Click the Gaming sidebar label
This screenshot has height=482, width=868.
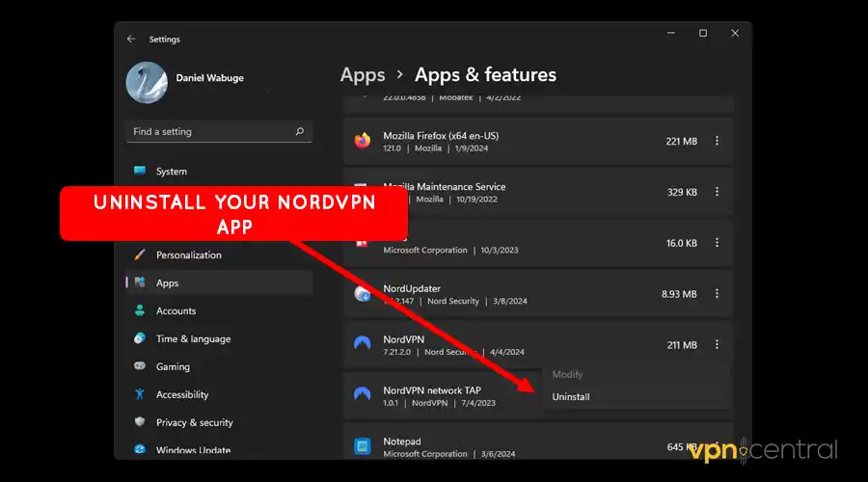173,366
